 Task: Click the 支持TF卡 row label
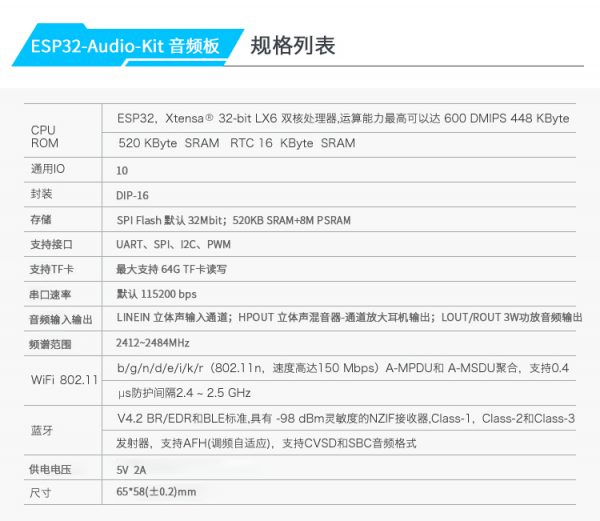coord(52,269)
